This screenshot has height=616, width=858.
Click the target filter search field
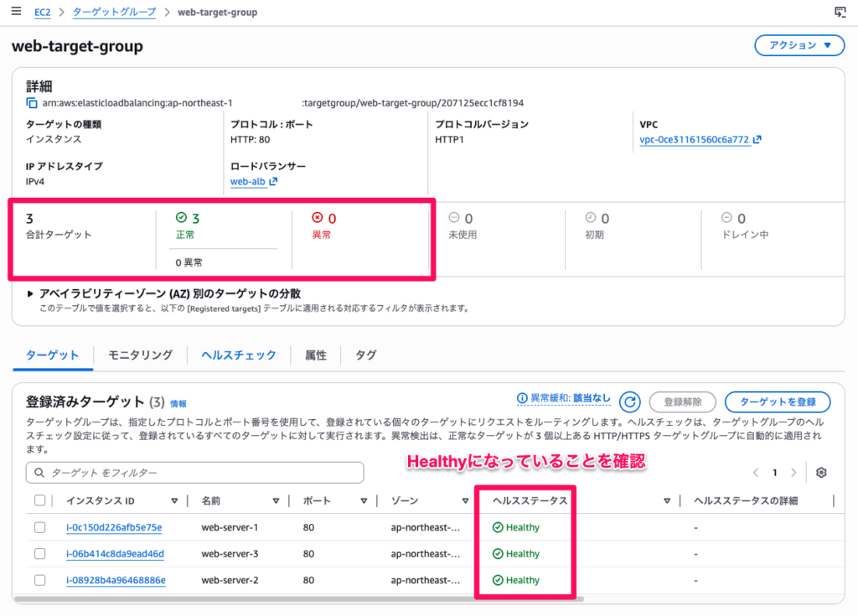[201, 473]
